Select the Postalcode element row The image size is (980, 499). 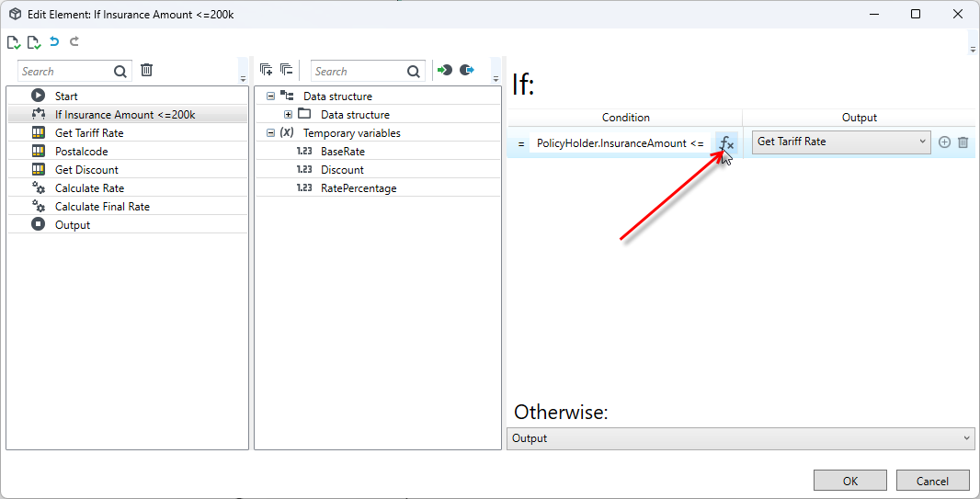coord(127,151)
